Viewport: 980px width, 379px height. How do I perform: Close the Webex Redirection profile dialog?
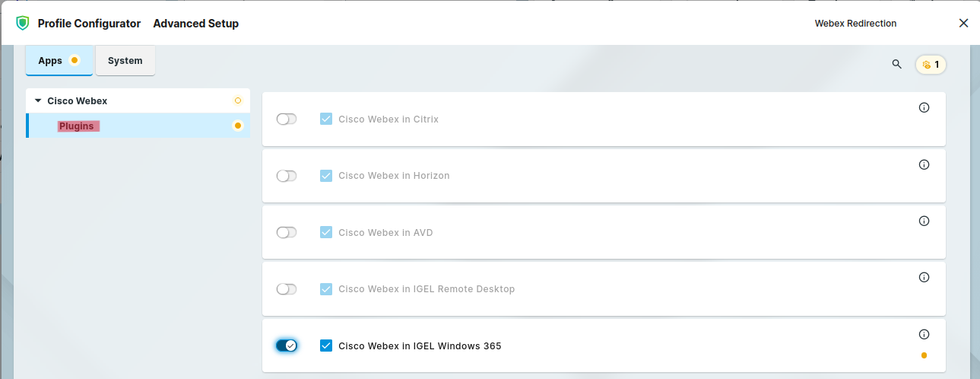[x=963, y=24]
